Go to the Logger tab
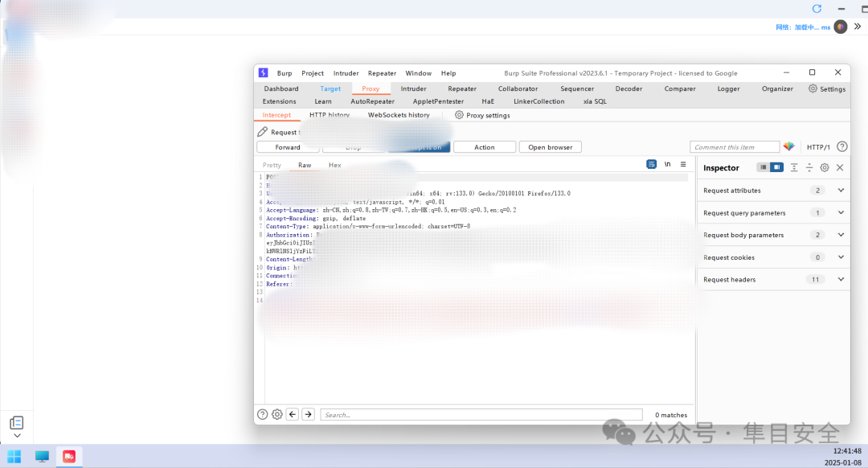 pos(728,88)
